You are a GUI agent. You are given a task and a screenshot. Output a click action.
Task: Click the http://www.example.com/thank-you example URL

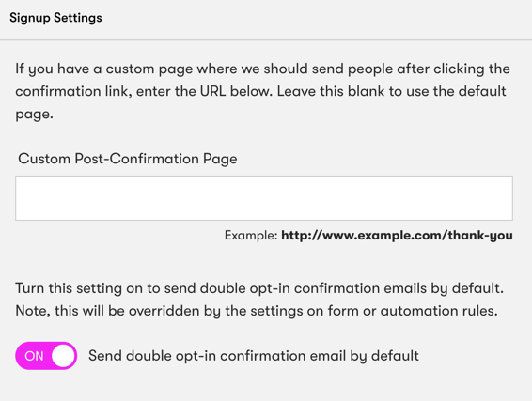point(397,235)
